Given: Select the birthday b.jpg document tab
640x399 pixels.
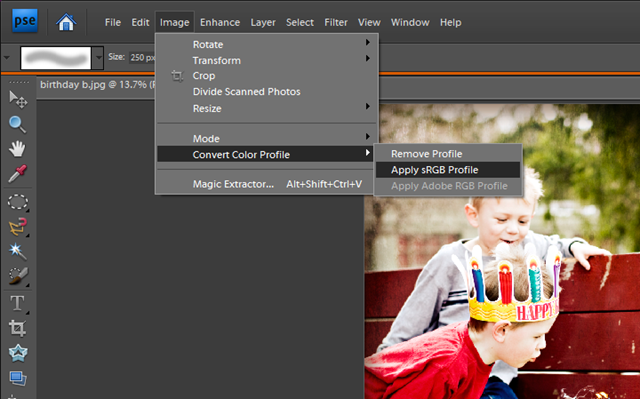Looking at the screenshot, I should pos(97,85).
